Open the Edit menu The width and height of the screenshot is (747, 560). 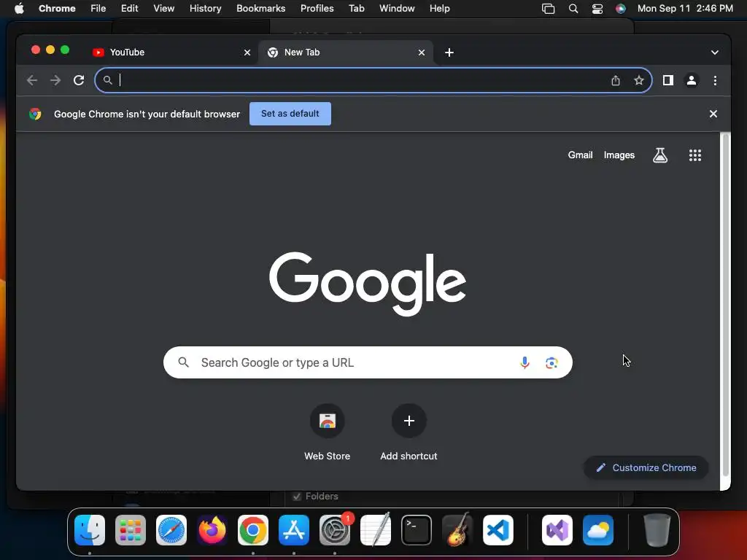(x=129, y=9)
